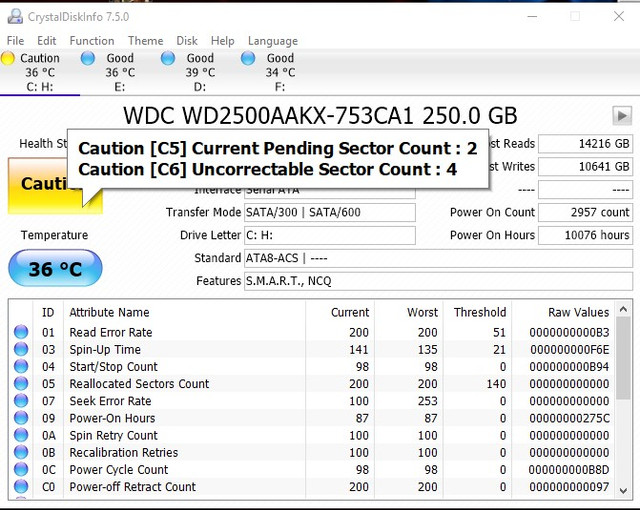Open the Help menu
This screenshot has height=510, width=640.
pyautogui.click(x=222, y=41)
